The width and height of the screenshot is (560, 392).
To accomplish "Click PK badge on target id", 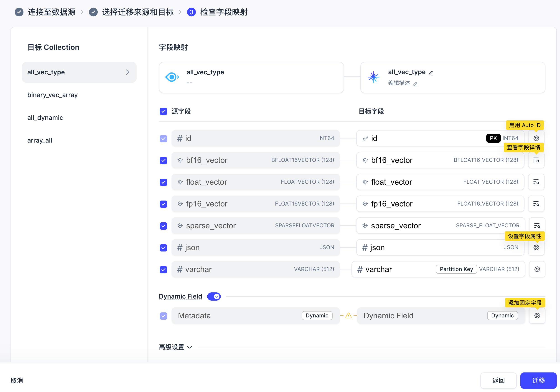I will (x=493, y=138).
